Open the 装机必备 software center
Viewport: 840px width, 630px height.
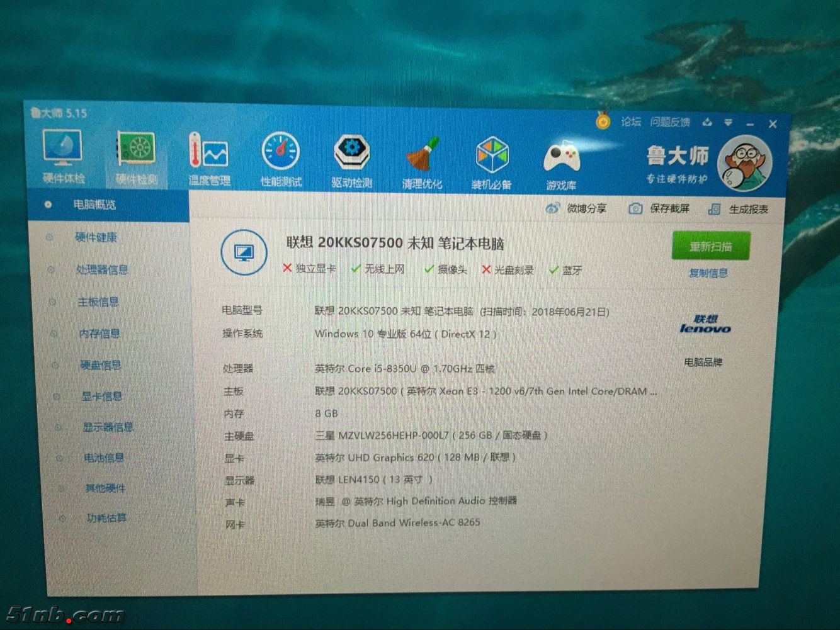point(492,157)
